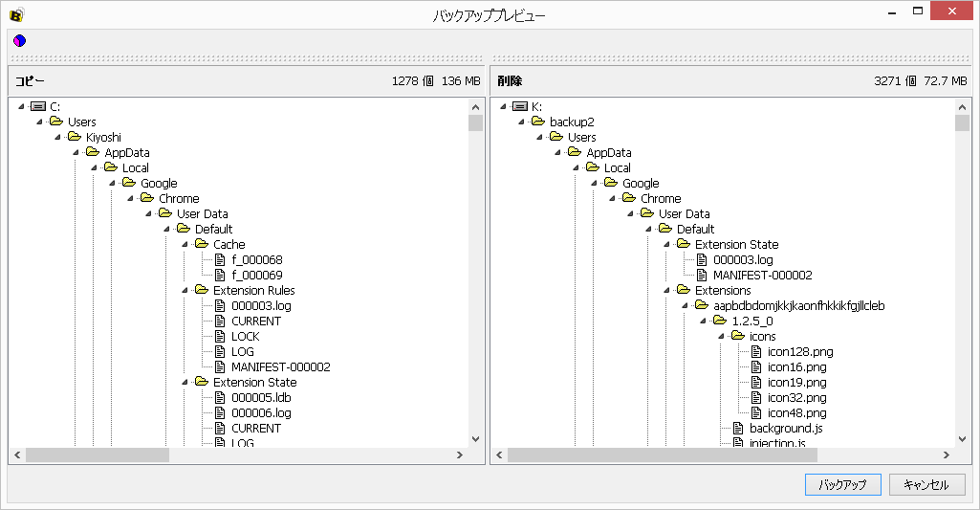The image size is (980, 510).
Task: Click scroll down arrow of left pane
Action: (x=475, y=439)
